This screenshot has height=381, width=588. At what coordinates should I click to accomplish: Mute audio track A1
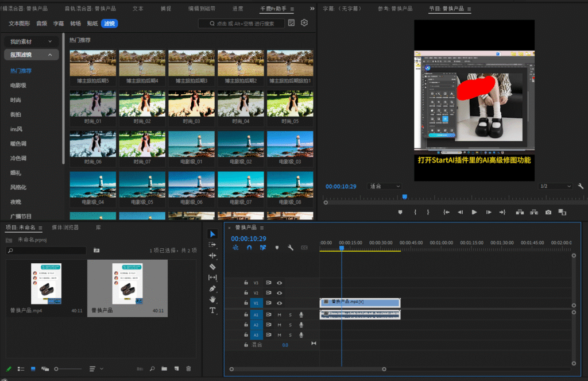point(280,315)
